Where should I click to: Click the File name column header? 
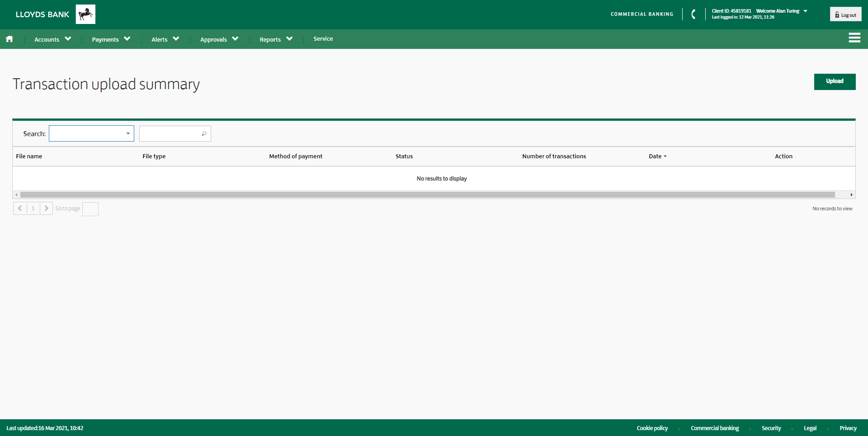click(29, 156)
